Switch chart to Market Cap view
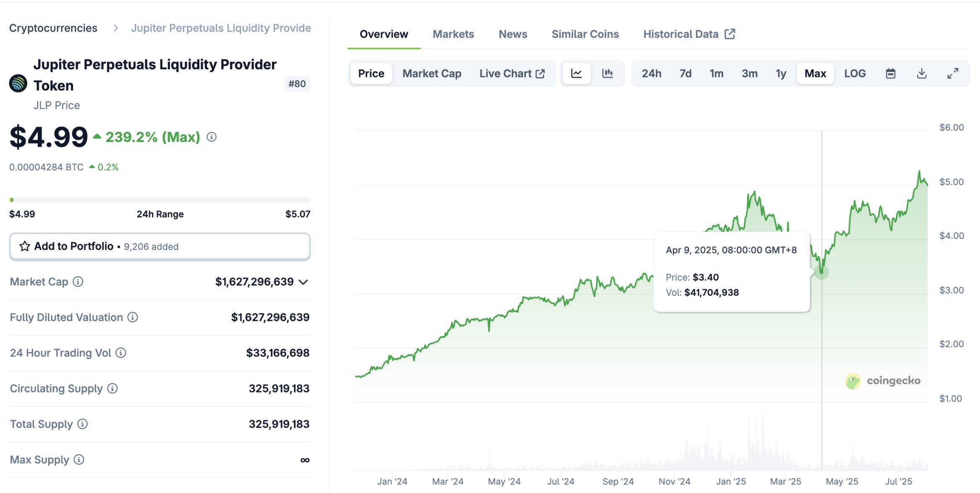This screenshot has width=980, height=493. pyautogui.click(x=432, y=74)
